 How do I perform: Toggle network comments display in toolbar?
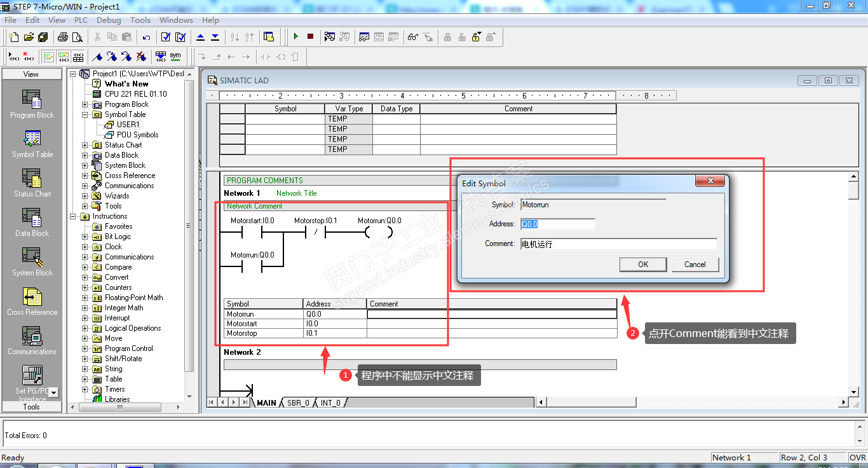pyautogui.click(x=64, y=57)
